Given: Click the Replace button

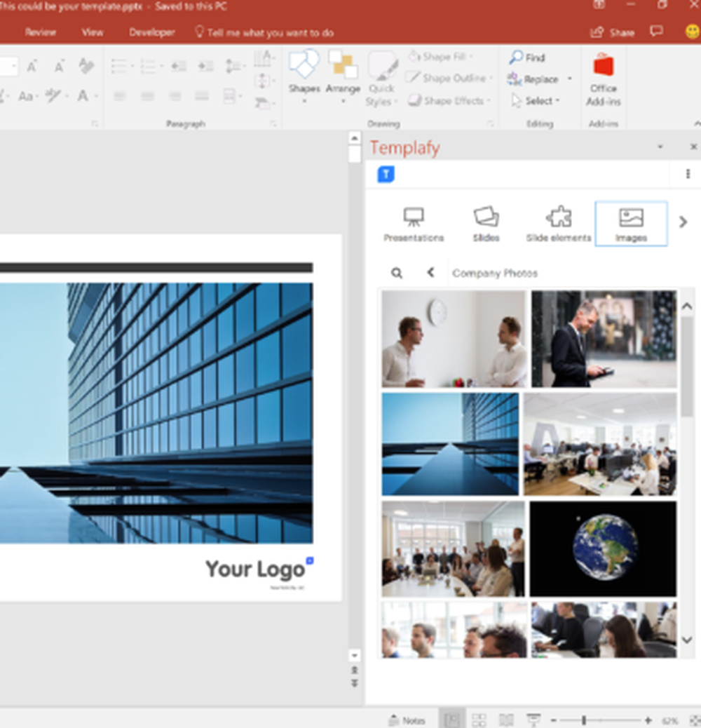Looking at the screenshot, I should tap(533, 79).
